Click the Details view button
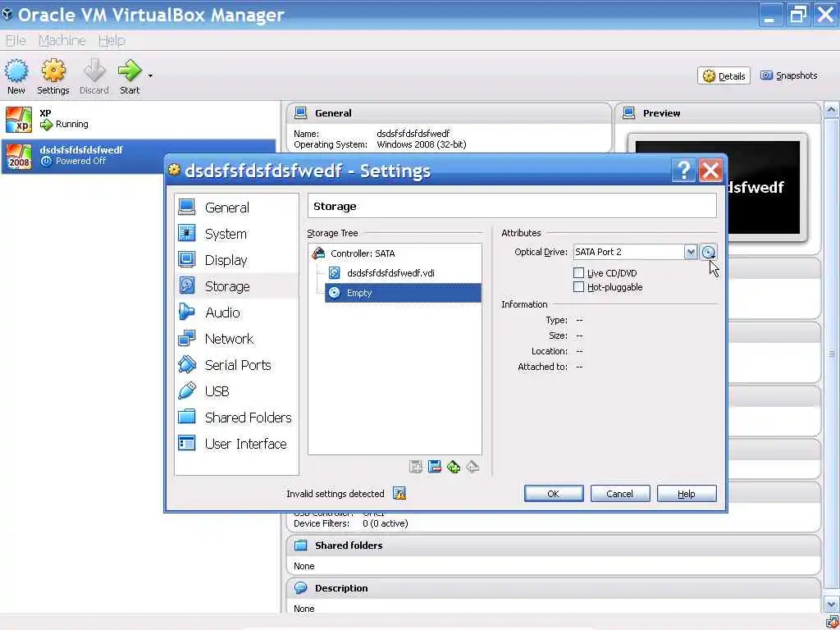Image resolution: width=840 pixels, height=630 pixels. click(x=724, y=76)
